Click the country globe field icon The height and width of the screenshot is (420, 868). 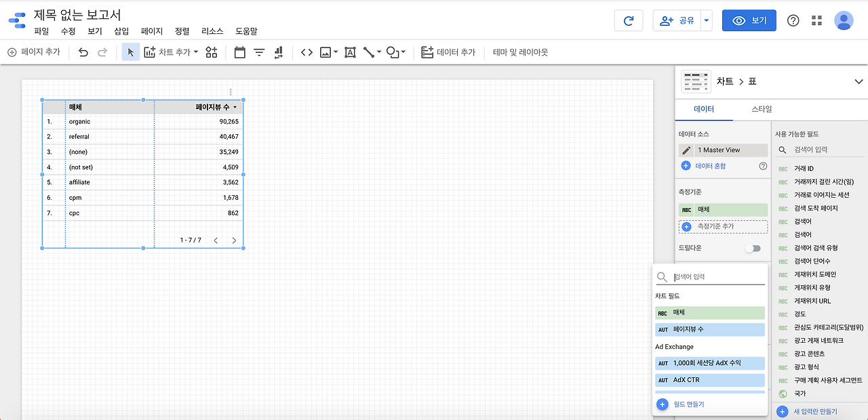click(x=783, y=394)
